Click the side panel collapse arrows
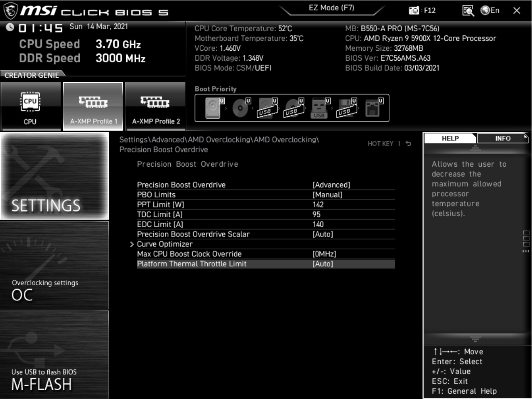532x399 pixels. (x=526, y=251)
